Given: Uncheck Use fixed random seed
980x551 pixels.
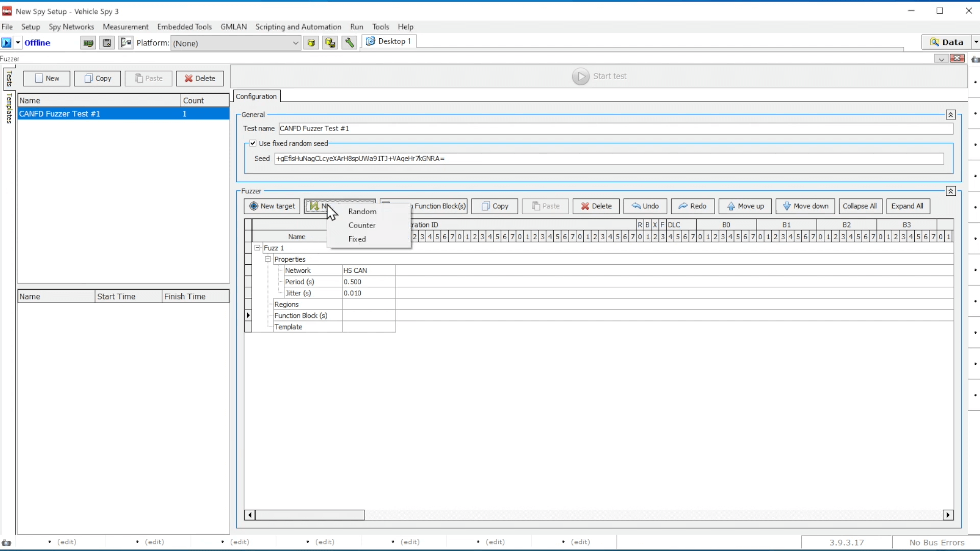Looking at the screenshot, I should click(253, 143).
